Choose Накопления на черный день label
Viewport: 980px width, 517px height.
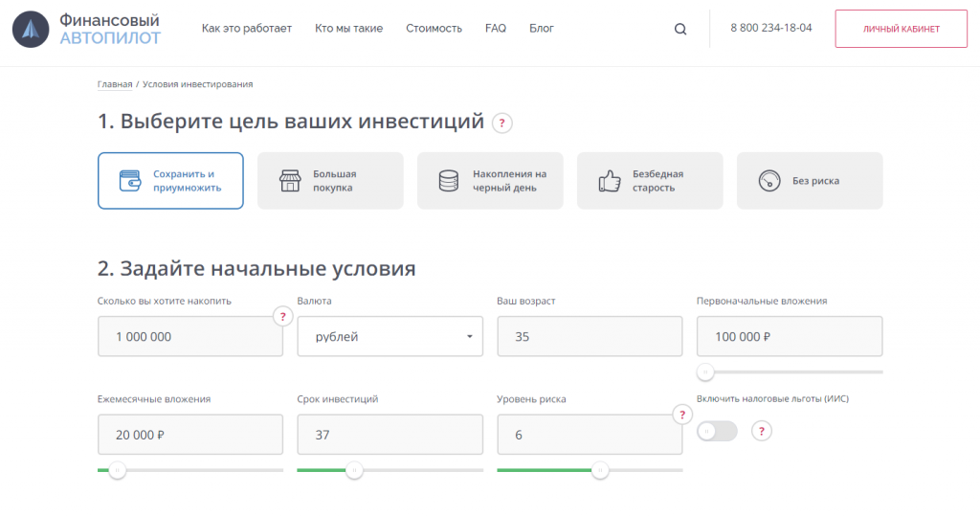[509, 181]
